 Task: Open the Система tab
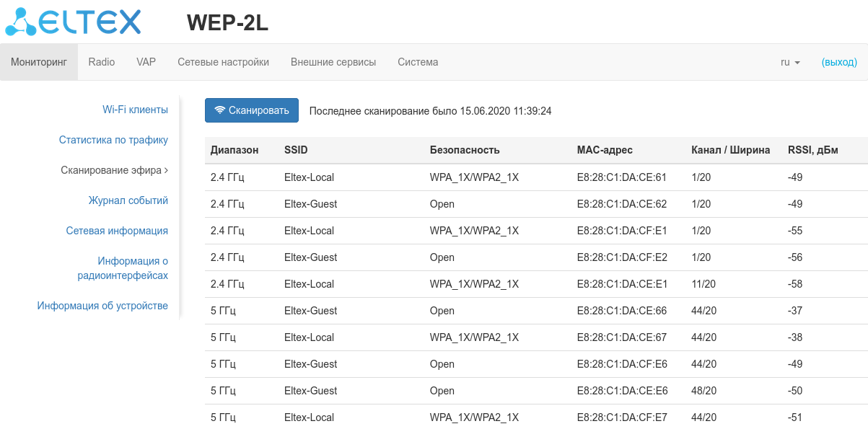[x=418, y=62]
